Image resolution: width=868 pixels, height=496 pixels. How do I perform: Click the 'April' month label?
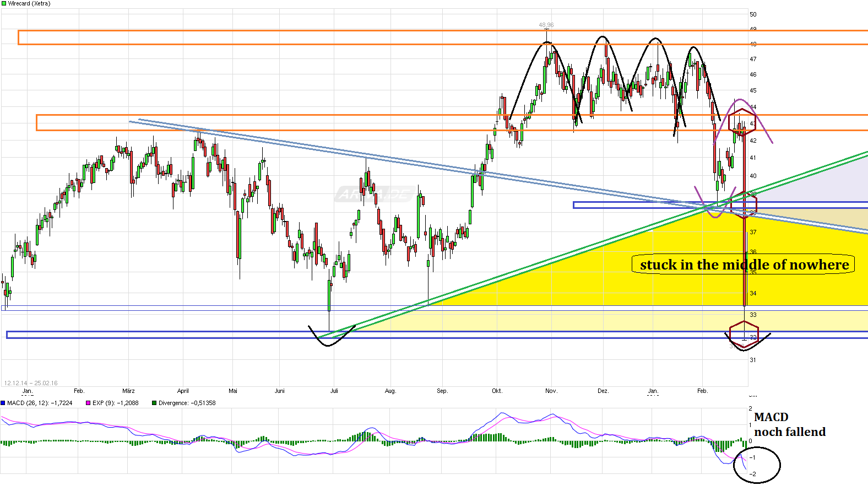[183, 391]
